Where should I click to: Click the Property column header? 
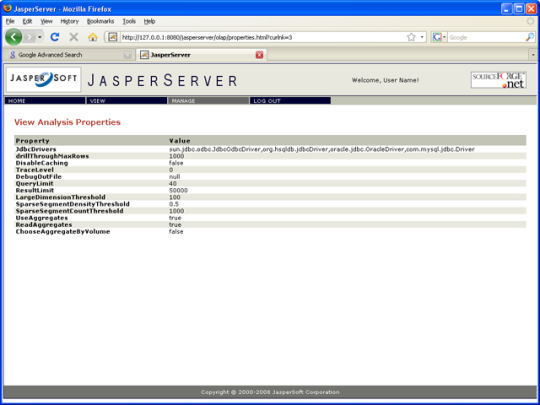(x=33, y=141)
